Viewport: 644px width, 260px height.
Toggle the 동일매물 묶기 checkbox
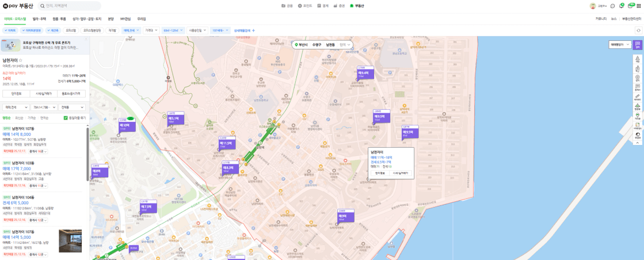(x=66, y=118)
